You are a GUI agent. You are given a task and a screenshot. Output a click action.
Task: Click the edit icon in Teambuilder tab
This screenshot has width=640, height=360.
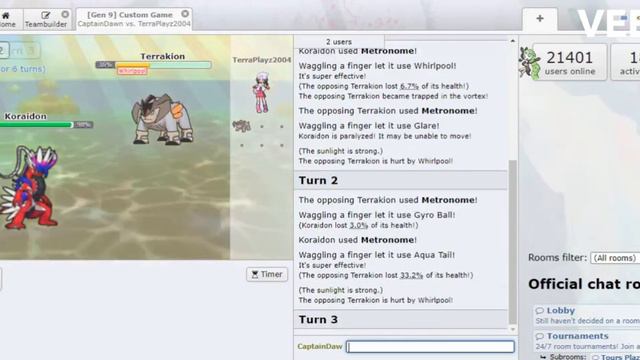pyautogui.click(x=46, y=15)
